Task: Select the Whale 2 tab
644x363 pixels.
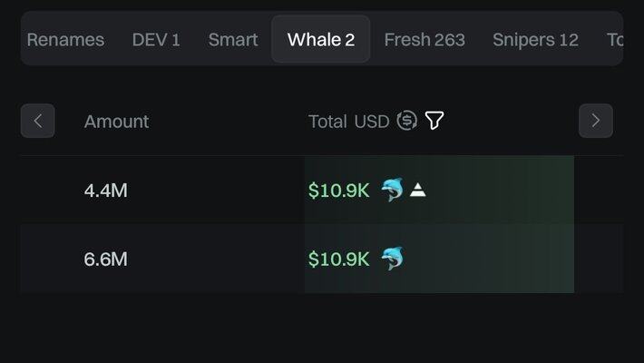Action: (x=321, y=40)
